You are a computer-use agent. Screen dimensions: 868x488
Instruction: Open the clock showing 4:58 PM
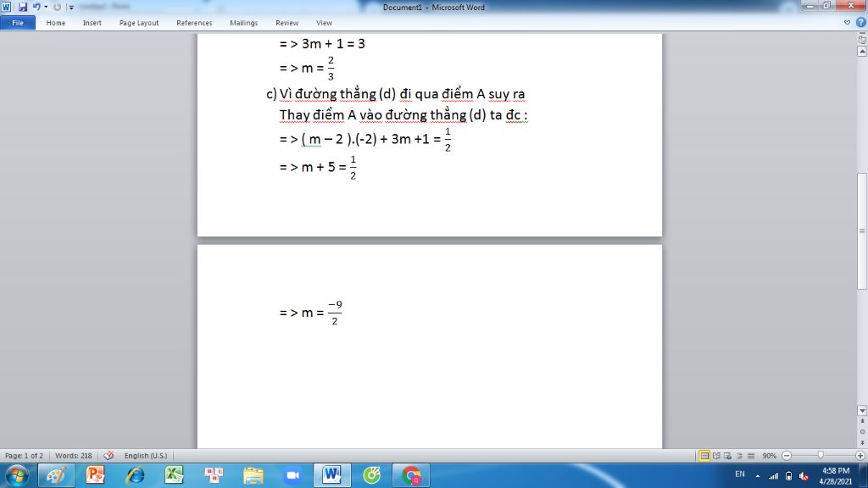(835, 476)
